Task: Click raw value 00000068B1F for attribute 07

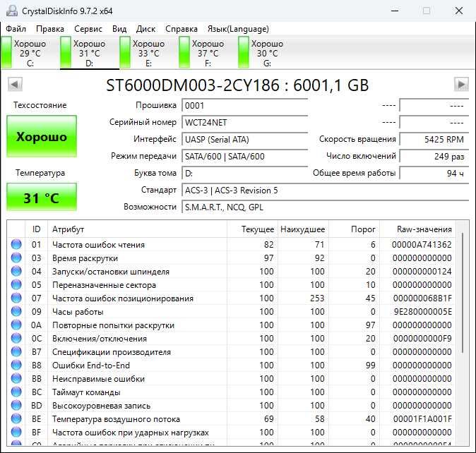Action: [x=422, y=298]
